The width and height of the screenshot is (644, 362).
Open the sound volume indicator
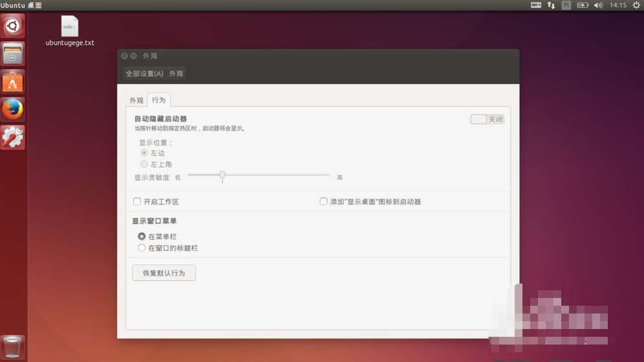[x=598, y=5]
